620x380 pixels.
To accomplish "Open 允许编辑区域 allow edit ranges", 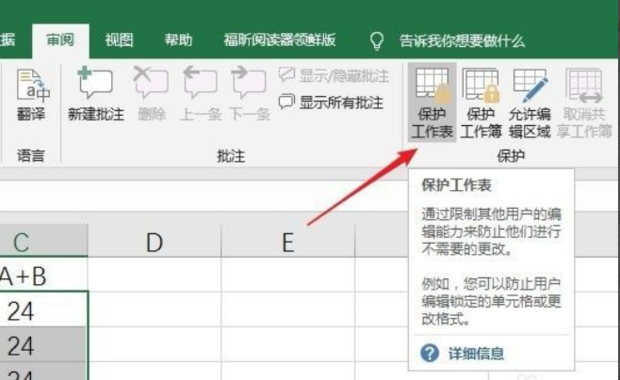I will [x=529, y=102].
